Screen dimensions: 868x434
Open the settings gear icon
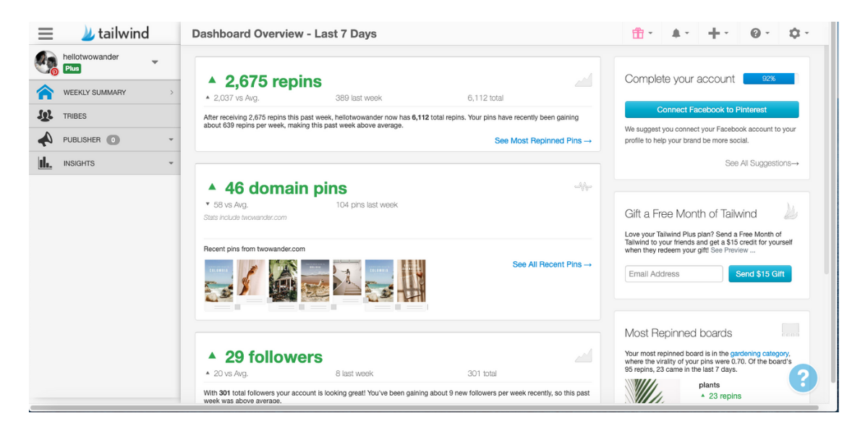tap(797, 33)
